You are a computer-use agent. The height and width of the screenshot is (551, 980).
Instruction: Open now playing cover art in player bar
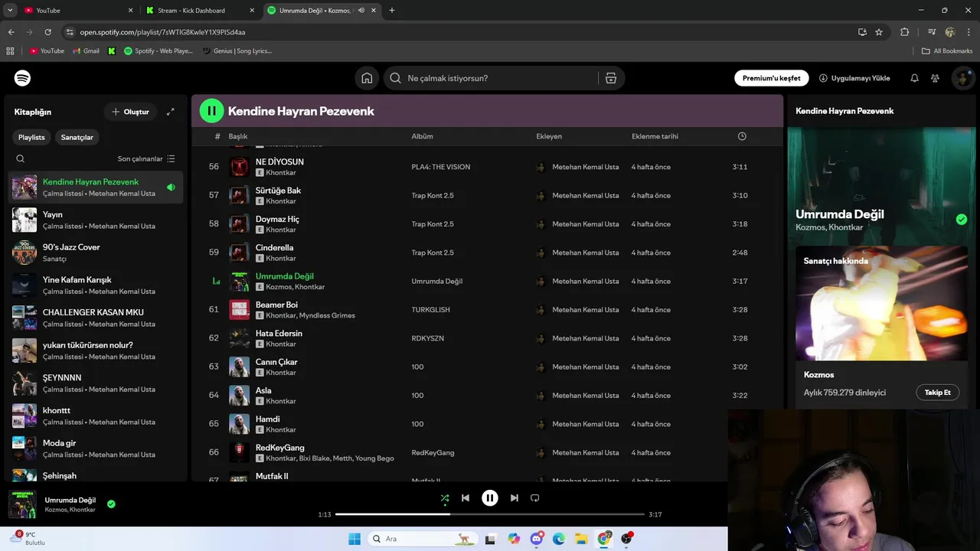coord(22,504)
